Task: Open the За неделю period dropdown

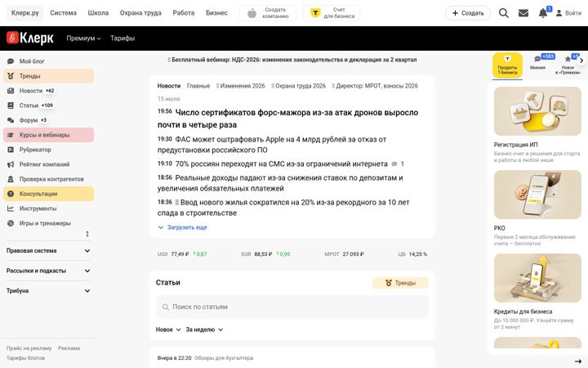Action: pyautogui.click(x=204, y=330)
